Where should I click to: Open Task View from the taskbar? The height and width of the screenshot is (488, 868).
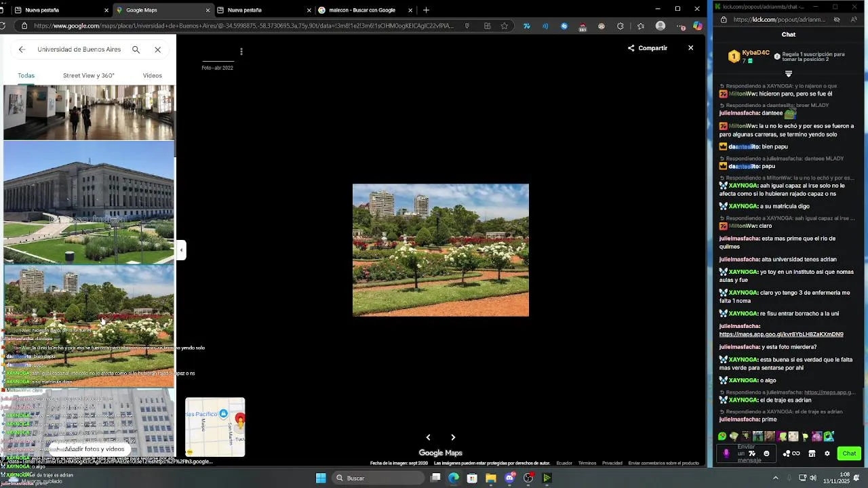(x=435, y=478)
